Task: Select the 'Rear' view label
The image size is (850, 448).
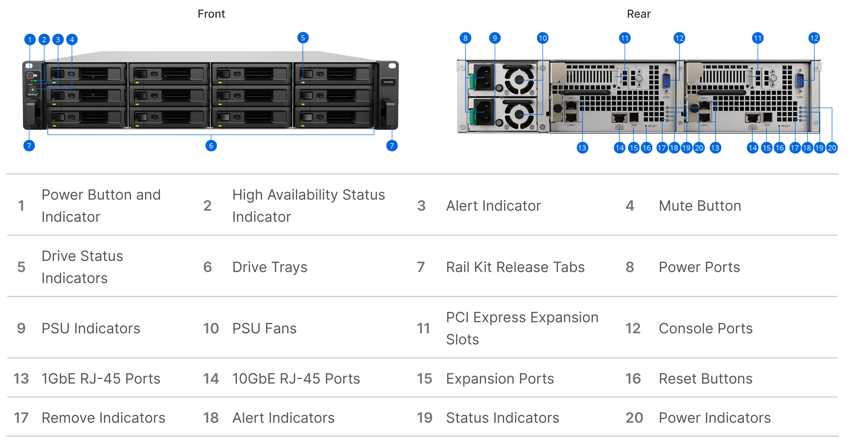Action: tap(639, 14)
